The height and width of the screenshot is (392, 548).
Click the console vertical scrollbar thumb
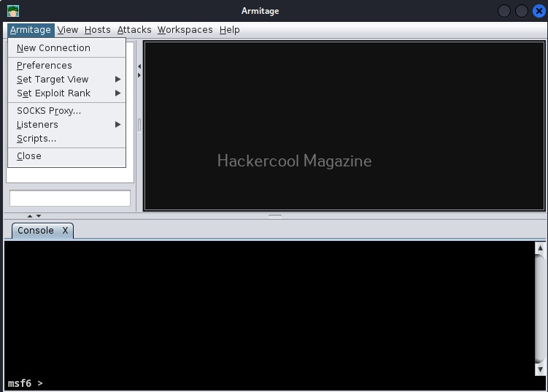click(540, 309)
